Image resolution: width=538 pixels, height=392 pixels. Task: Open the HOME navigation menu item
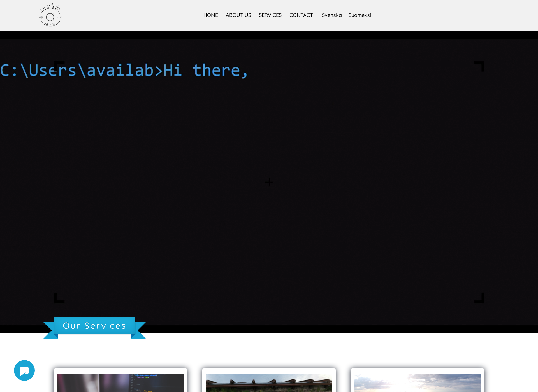pyautogui.click(x=210, y=15)
